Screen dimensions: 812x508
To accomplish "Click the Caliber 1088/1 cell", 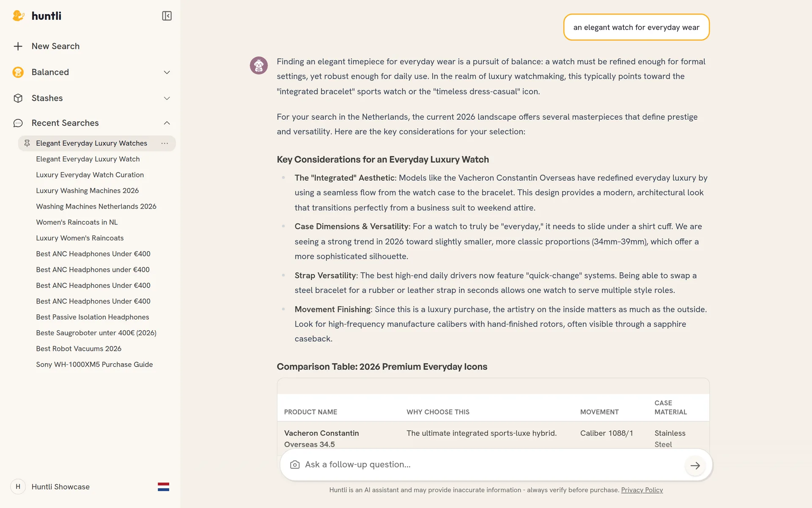I will 606,433.
